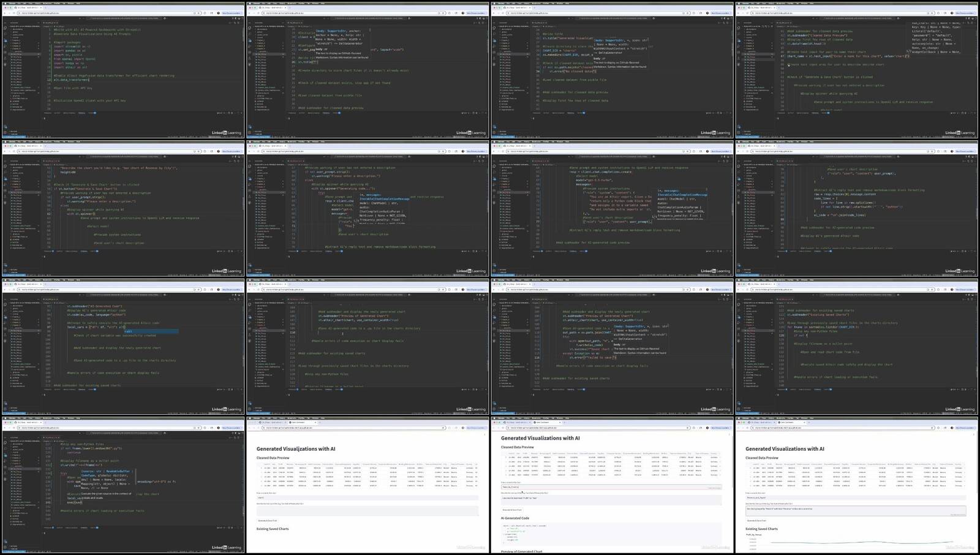Open the Streamlit frame with empty description box
This screenshot has width=980, height=555.
[x=367, y=485]
